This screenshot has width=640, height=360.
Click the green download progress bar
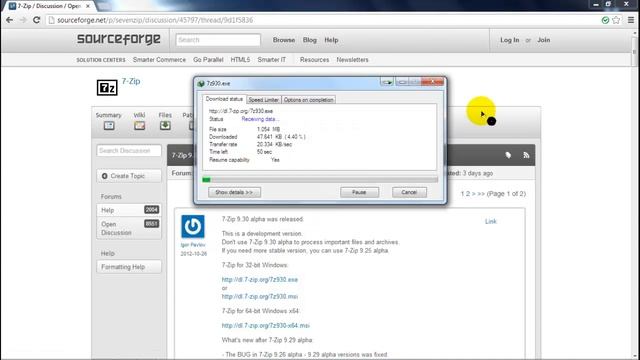click(x=320, y=180)
